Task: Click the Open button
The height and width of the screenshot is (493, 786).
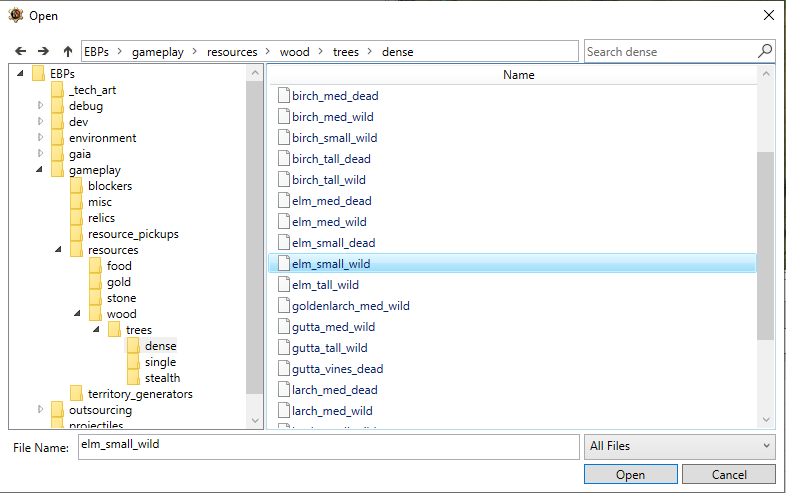Action: [x=631, y=474]
